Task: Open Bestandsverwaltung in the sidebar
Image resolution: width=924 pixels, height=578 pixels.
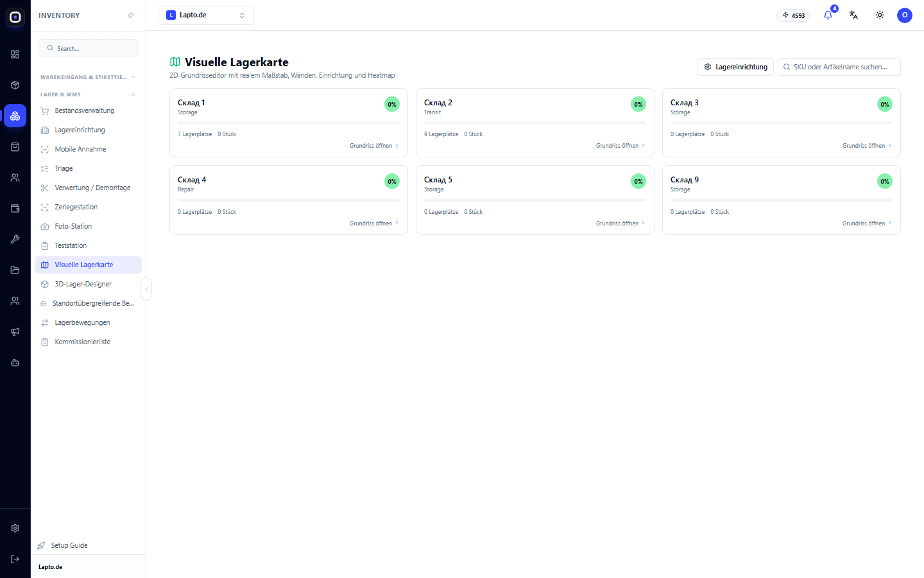Action: click(x=88, y=110)
